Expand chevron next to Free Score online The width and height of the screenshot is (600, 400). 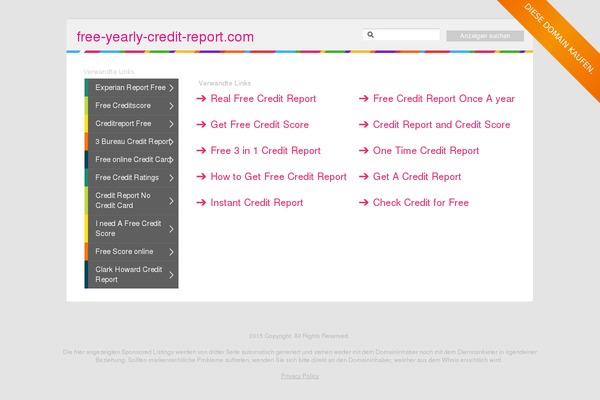[x=171, y=252]
